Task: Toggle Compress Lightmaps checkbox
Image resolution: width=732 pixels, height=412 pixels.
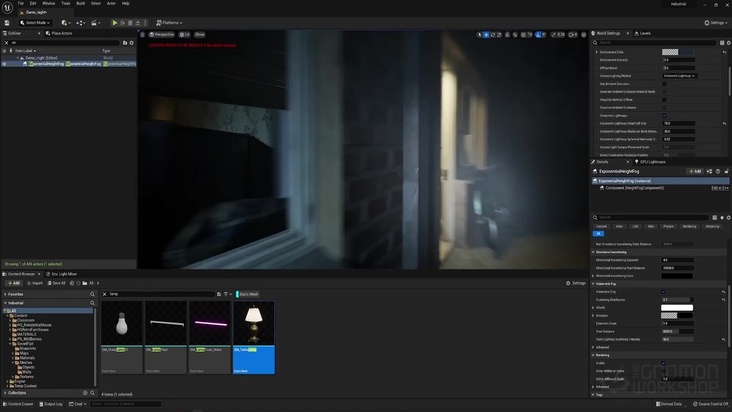Action: [x=664, y=115]
